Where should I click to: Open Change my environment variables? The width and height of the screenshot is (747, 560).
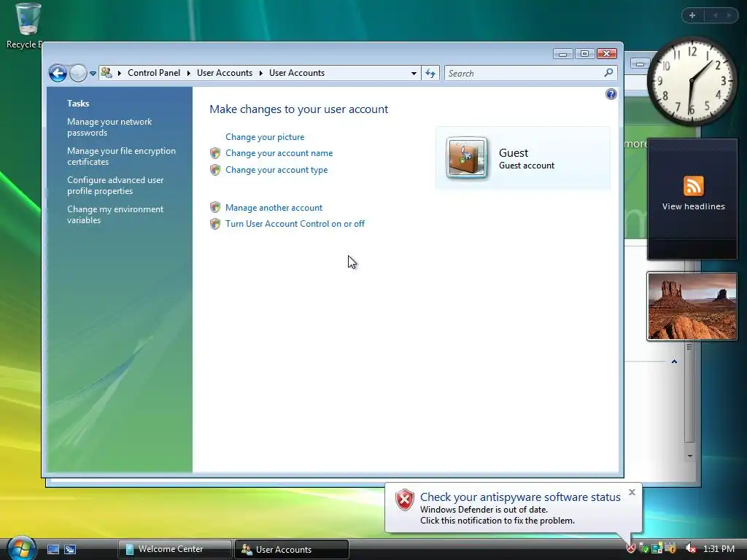[115, 214]
